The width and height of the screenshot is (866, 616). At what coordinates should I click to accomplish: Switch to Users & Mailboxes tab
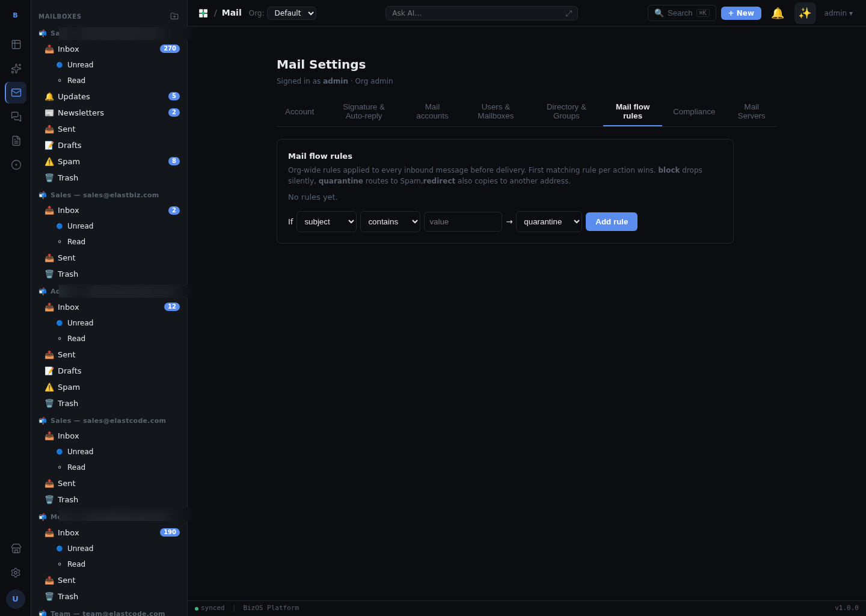click(496, 112)
